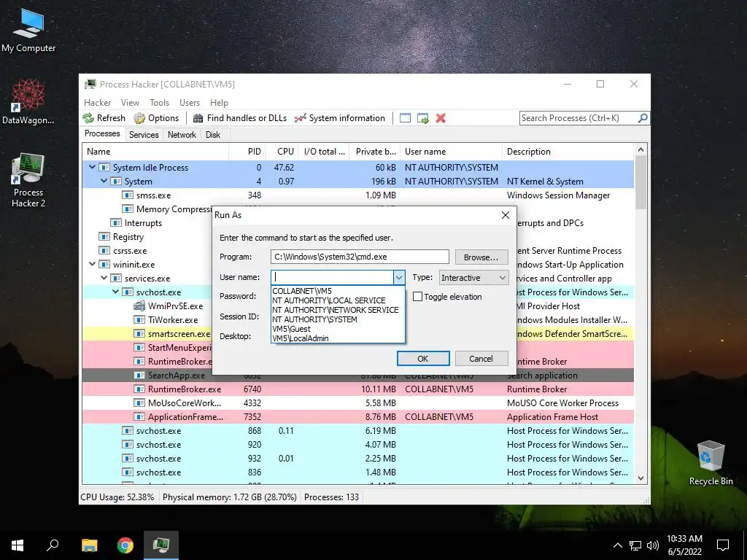Open the Tools menu

coord(159,102)
